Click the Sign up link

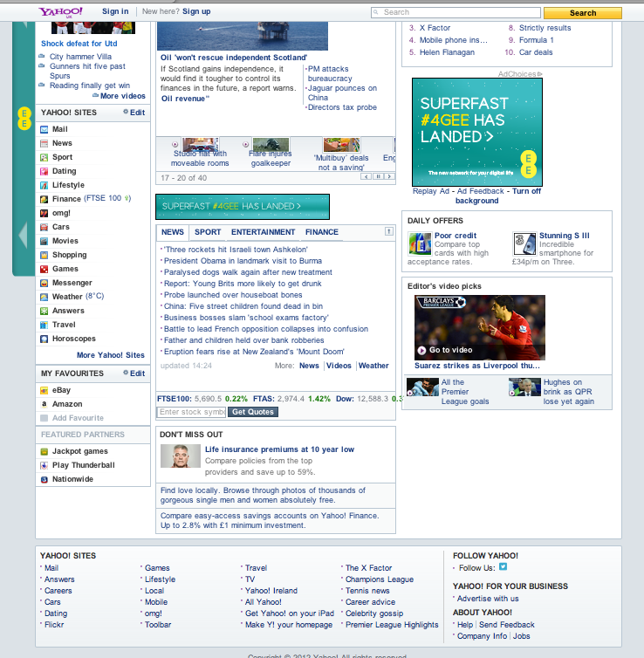coord(196,11)
